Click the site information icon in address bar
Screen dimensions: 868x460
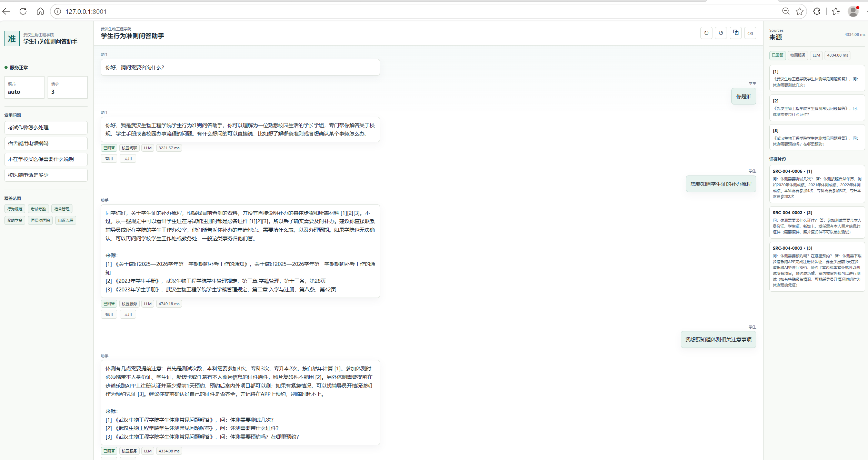58,11
